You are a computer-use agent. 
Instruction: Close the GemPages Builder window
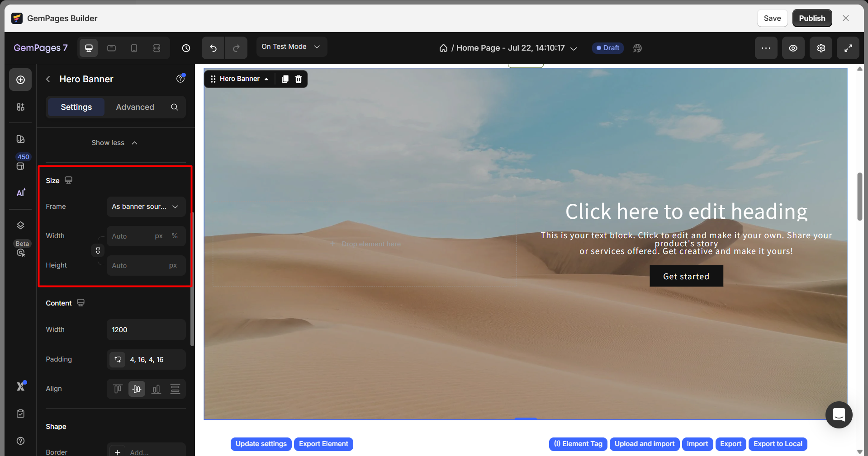[846, 18]
